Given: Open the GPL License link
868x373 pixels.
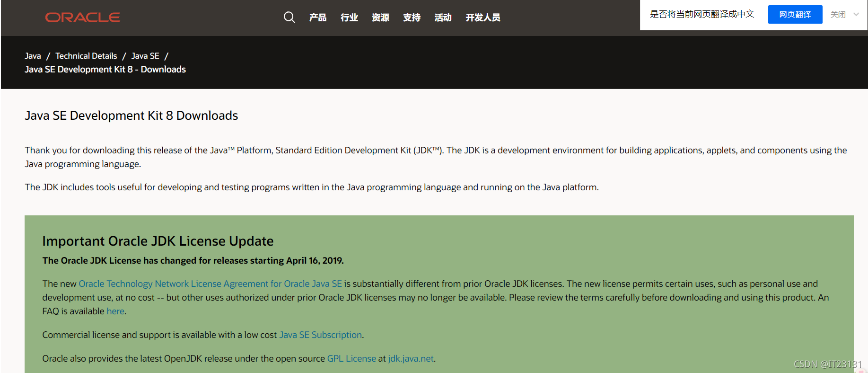Looking at the screenshot, I should point(351,358).
